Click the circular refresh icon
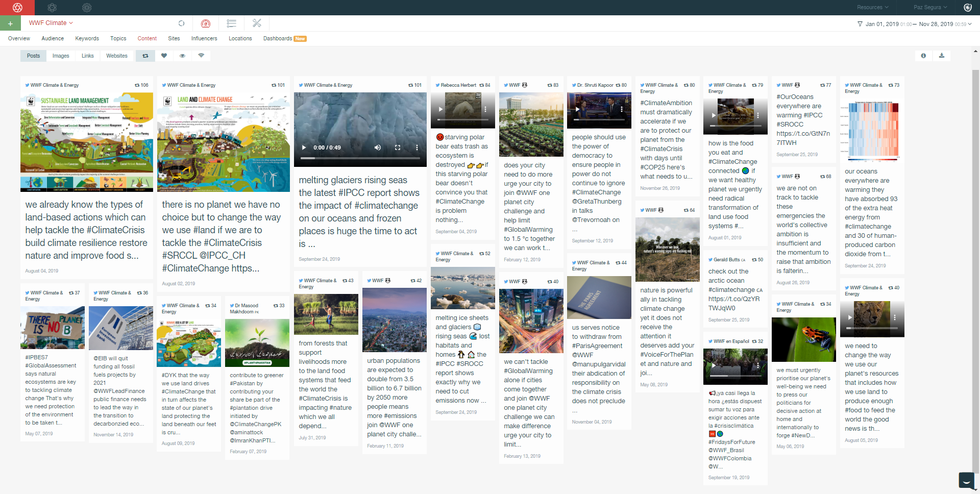Screen dimensions: 980x494 click(181, 23)
